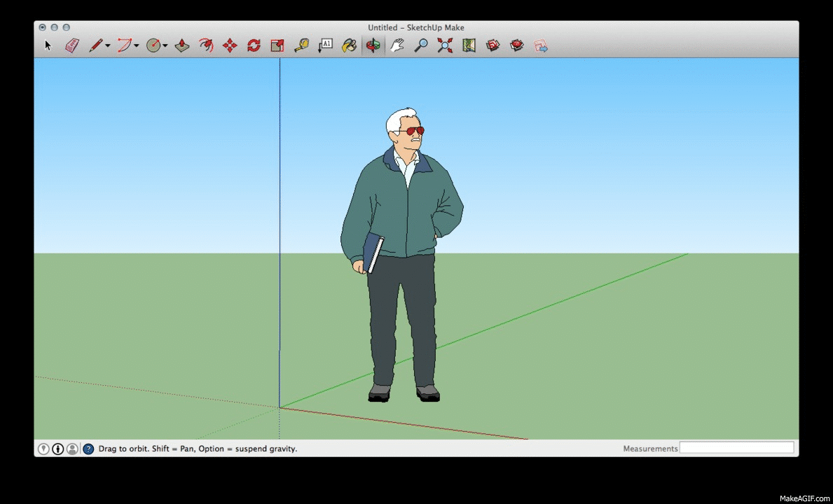
Task: Select the Offset tool
Action: click(x=206, y=45)
